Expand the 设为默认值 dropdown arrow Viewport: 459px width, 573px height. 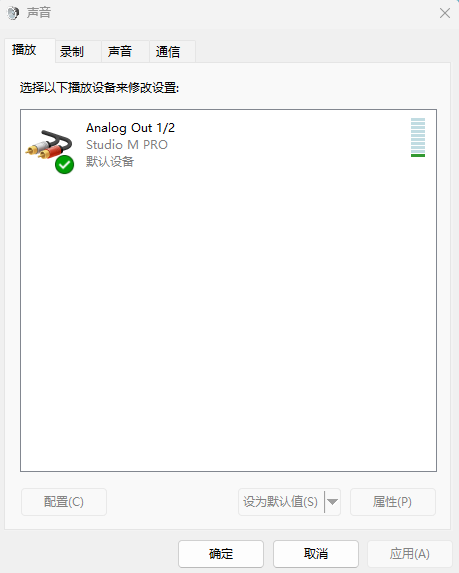pos(333,502)
